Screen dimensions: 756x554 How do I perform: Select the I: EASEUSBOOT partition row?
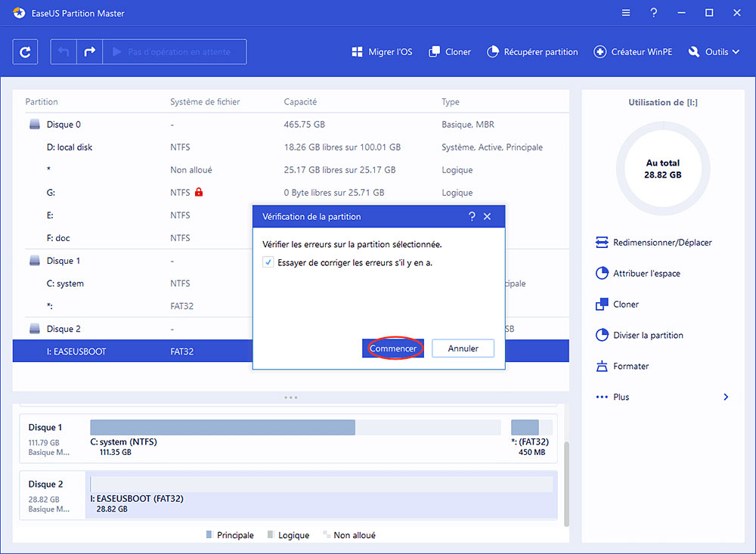tap(132, 351)
